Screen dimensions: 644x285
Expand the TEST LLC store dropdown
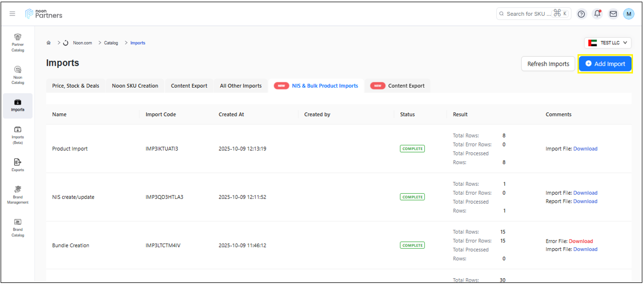click(608, 43)
